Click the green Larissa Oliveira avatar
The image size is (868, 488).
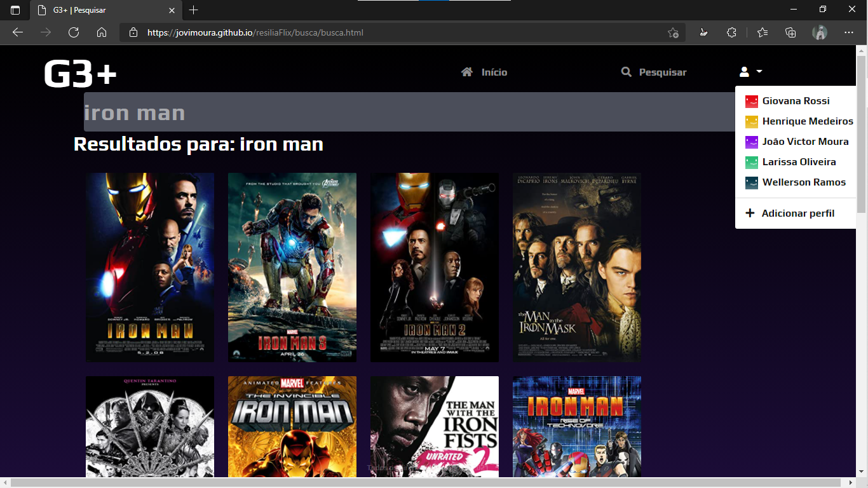(752, 163)
